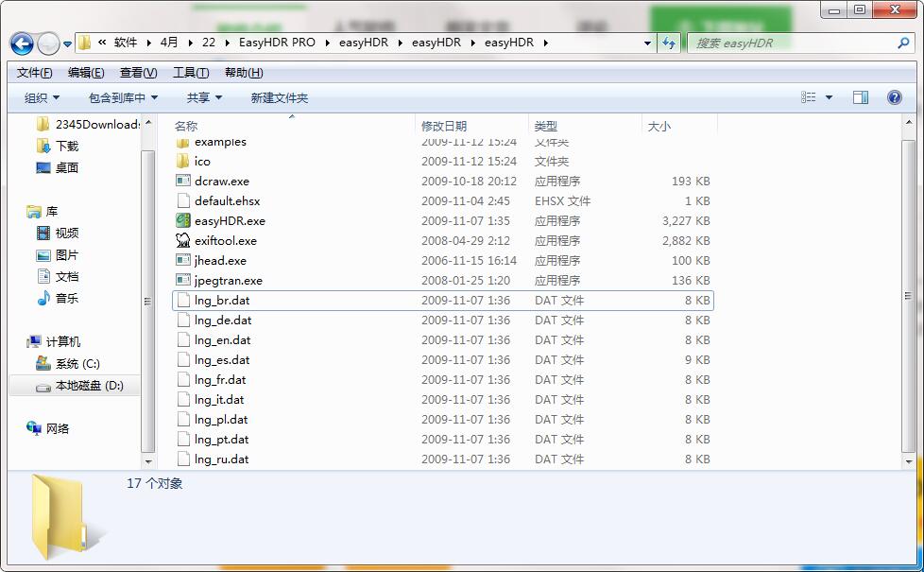
Task: Select 图片 library
Action: (x=58, y=254)
